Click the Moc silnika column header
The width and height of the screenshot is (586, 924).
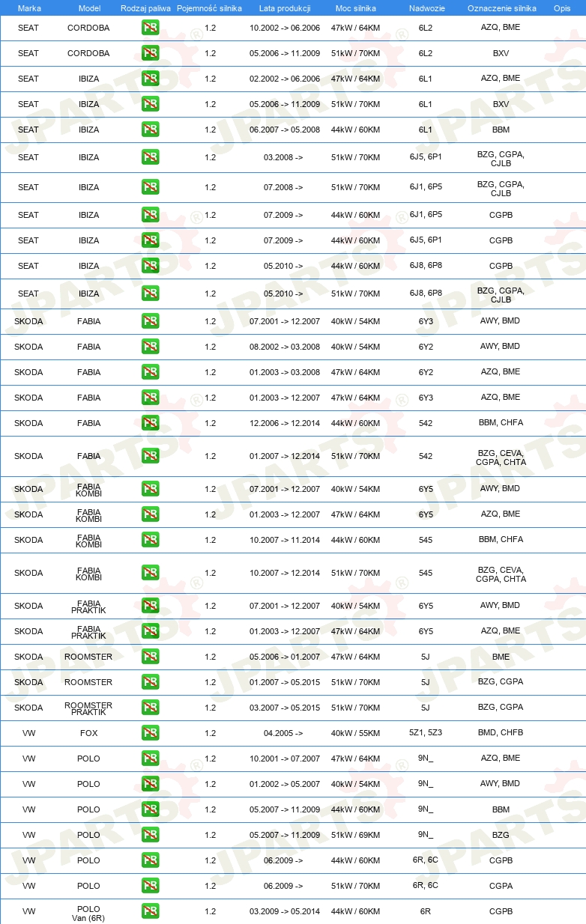[356, 8]
